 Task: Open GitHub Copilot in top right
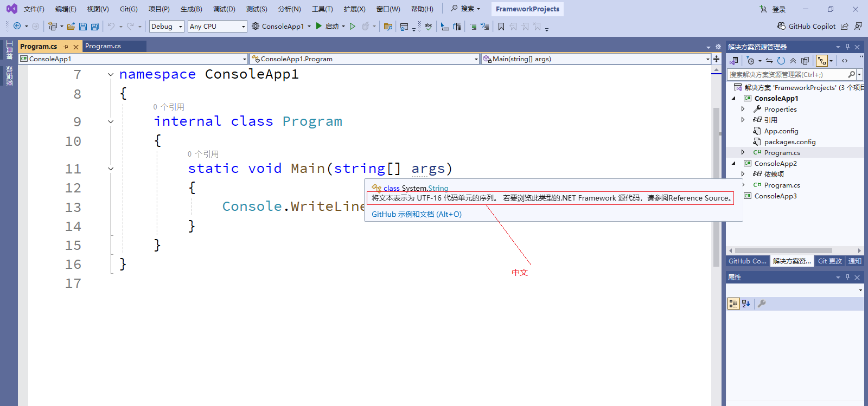[806, 26]
